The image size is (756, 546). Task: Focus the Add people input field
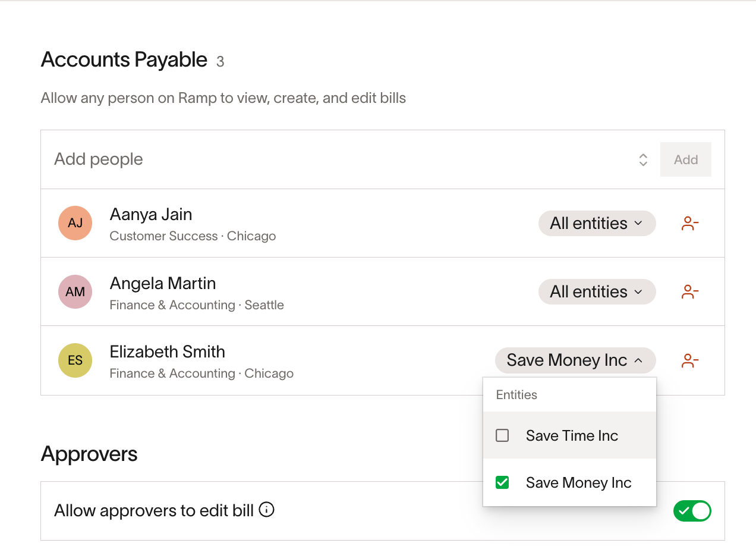tap(345, 159)
